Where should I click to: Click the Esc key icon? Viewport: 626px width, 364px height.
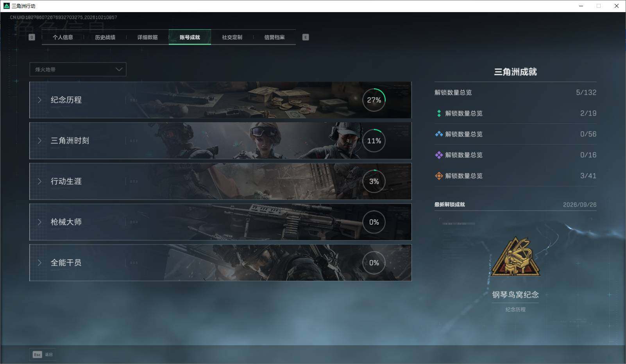point(37,355)
